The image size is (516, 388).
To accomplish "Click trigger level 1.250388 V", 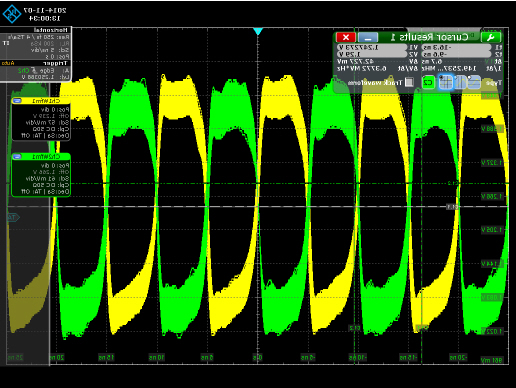I will tap(45, 77).
